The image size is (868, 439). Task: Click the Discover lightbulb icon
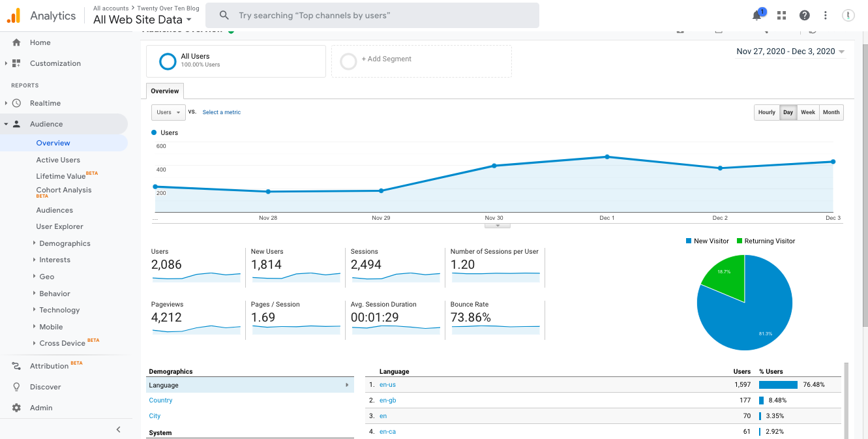pos(16,387)
